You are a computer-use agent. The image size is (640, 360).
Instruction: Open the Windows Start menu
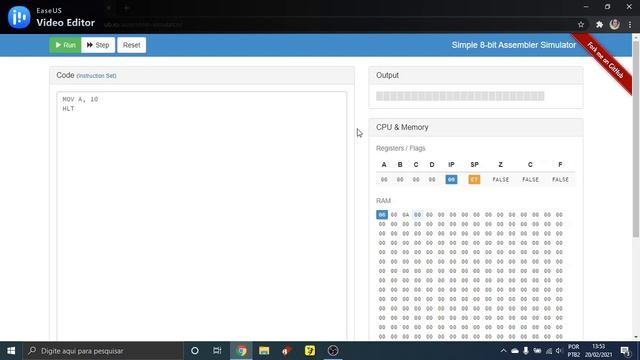(x=11, y=351)
